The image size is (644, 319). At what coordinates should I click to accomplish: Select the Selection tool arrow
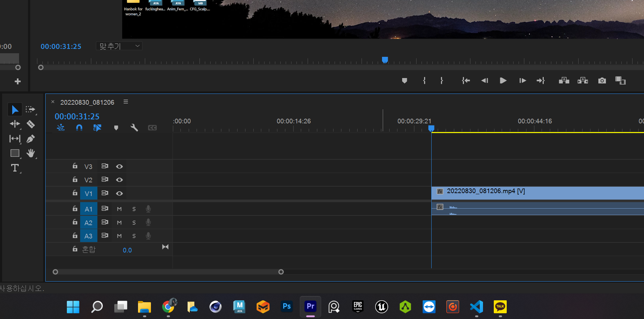(x=15, y=109)
